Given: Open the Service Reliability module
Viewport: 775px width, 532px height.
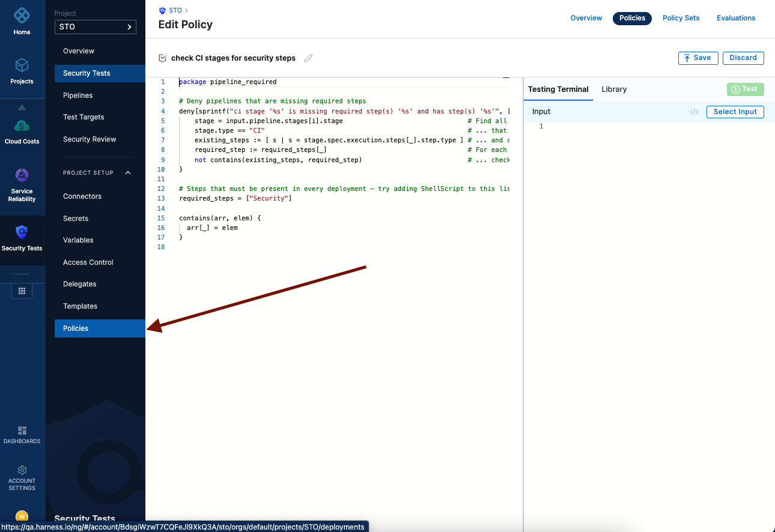Looking at the screenshot, I should coord(22,184).
